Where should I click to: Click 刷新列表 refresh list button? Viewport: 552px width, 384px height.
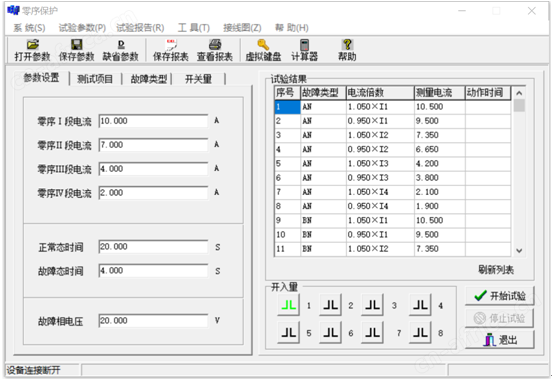point(496,270)
